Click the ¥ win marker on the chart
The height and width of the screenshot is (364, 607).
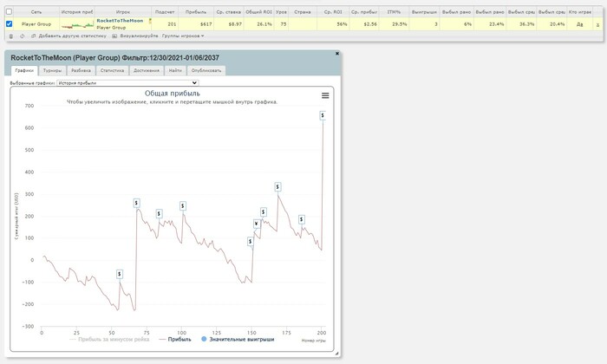click(257, 224)
